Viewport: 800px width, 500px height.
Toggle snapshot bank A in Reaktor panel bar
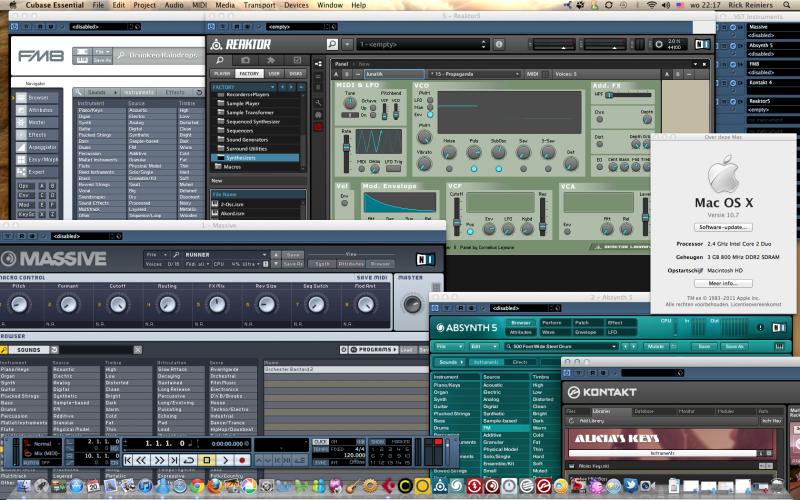336,74
